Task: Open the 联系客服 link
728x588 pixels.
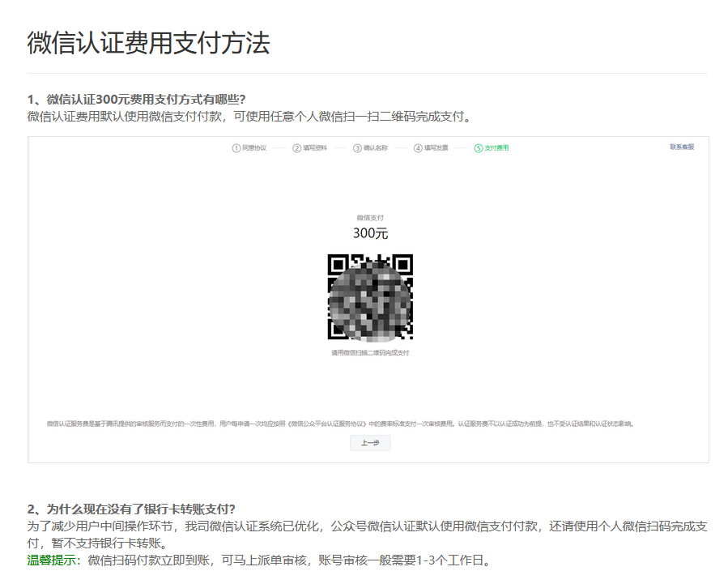Action: pyautogui.click(x=682, y=147)
